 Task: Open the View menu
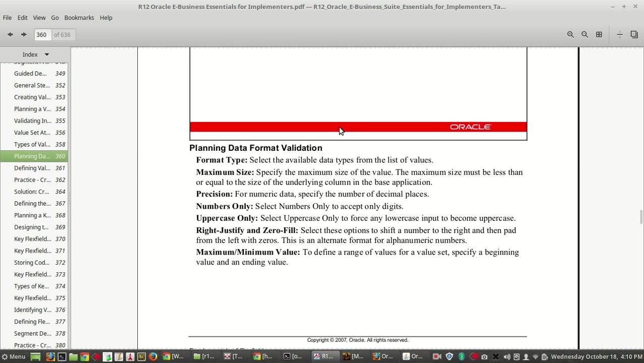39,18
